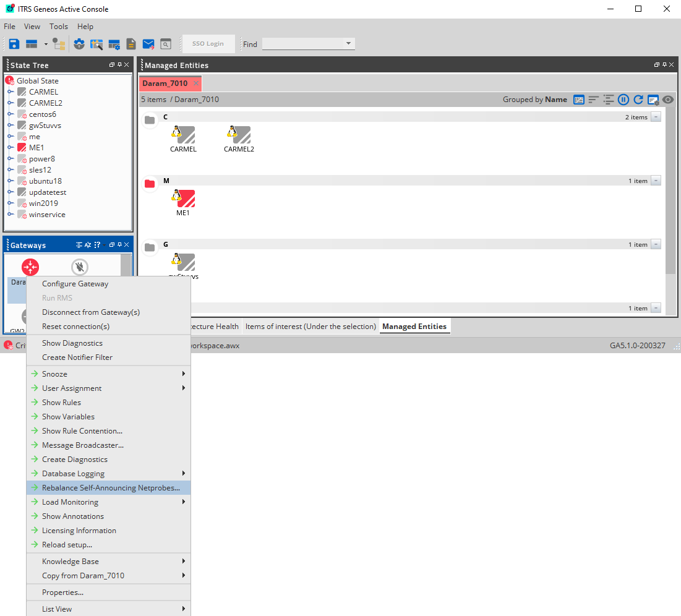
Task: Expand the power8 tree node
Action: click(11, 158)
